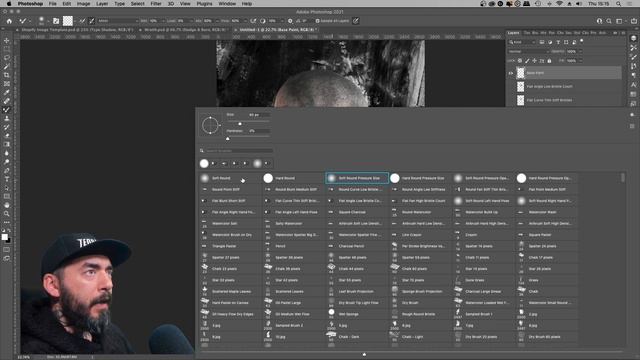Screen dimensions: 640x360
Task: Click the Base Paint layer thumbnail
Action: 520,73
